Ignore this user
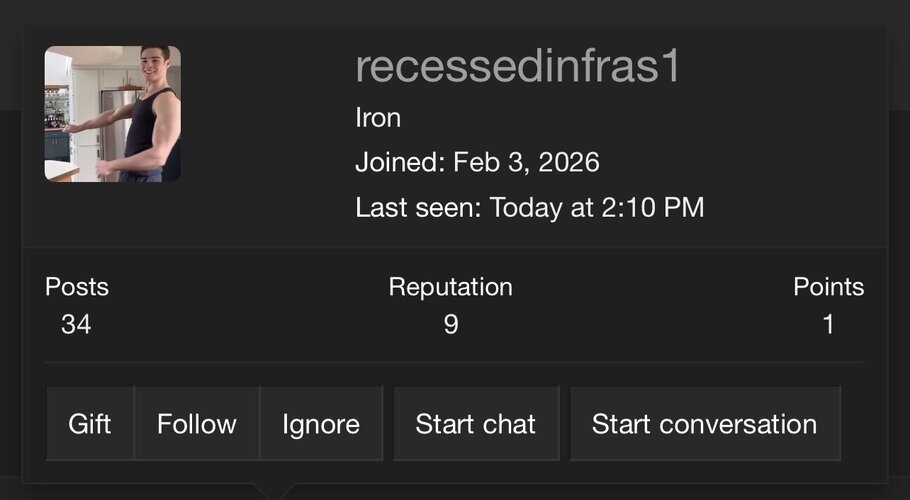 (321, 423)
